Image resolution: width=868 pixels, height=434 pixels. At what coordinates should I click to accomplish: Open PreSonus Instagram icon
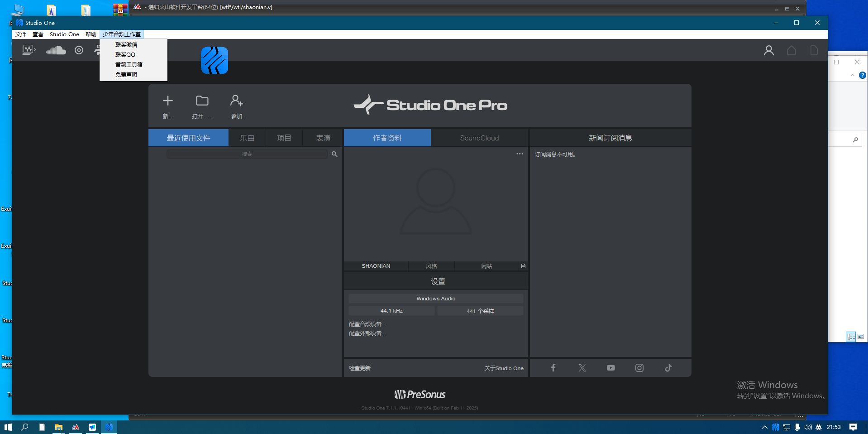[x=639, y=368]
